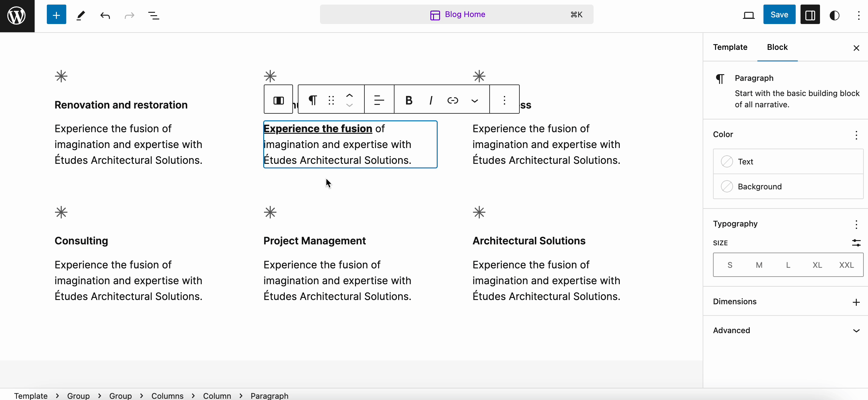The image size is (868, 400).
Task: Open the More rich text controls dropdown
Action: click(474, 100)
